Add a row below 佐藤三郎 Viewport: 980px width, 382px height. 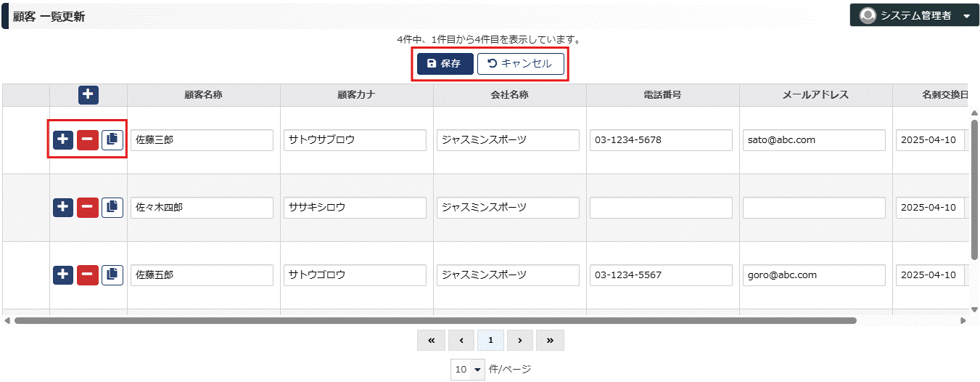click(x=63, y=139)
